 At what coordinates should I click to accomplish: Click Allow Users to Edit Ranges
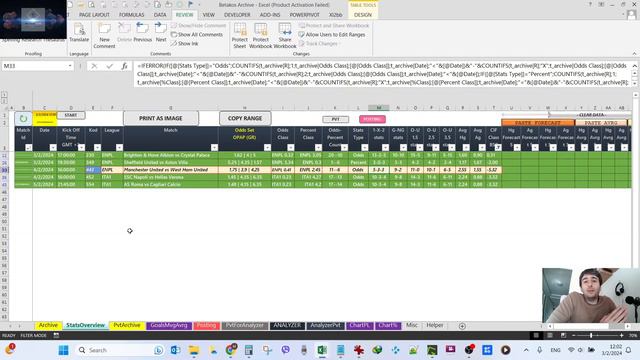pos(332,35)
